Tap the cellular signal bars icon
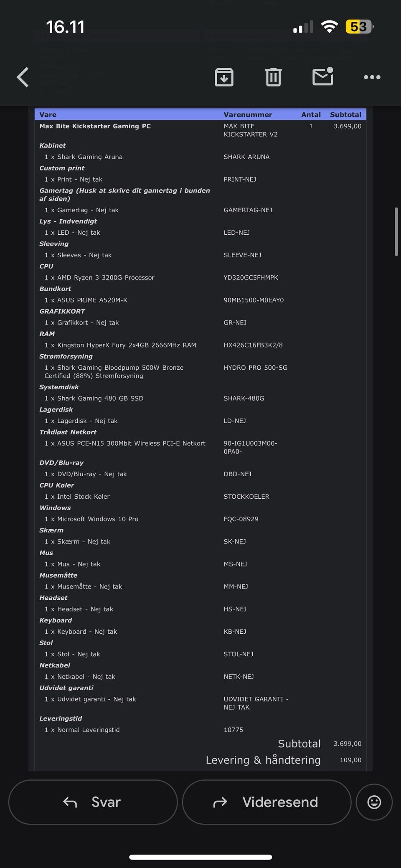Screen dimensions: 401x868 [x=303, y=28]
